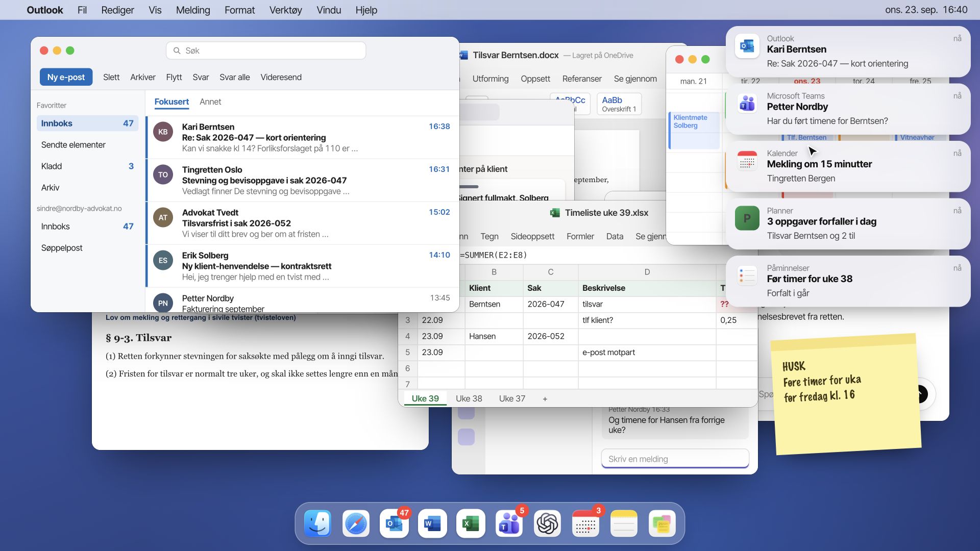
Task: Apply the Overskrift 1 style in Word
Action: [619, 104]
